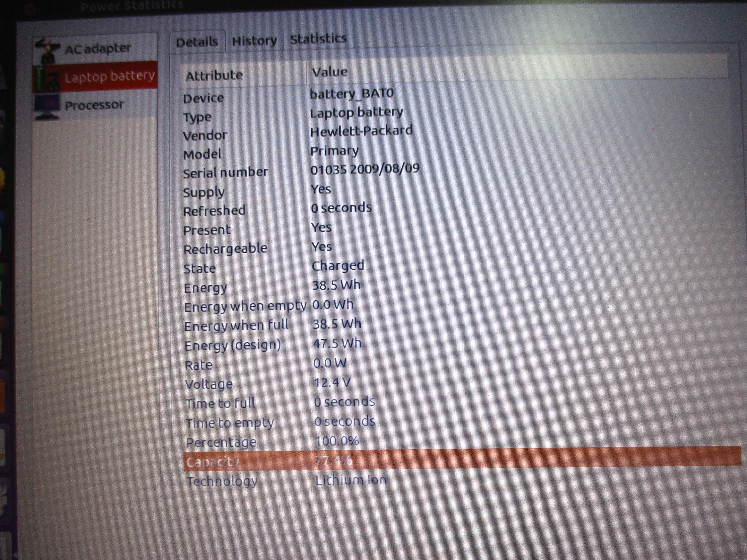Select the Percentage attribute label

[221, 443]
